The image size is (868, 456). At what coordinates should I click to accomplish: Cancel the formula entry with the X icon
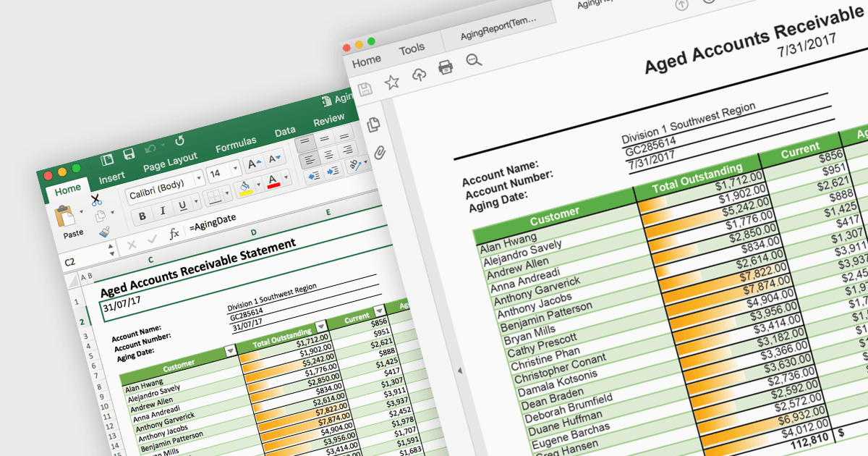(132, 245)
